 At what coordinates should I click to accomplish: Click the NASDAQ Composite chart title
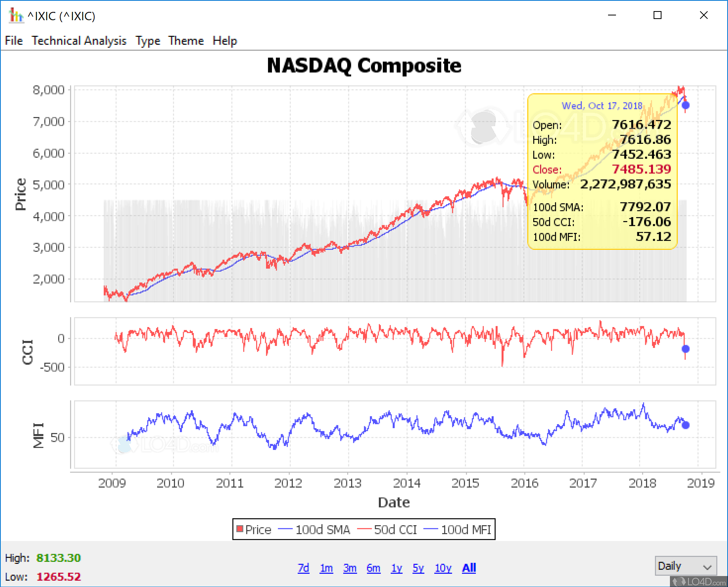[x=364, y=66]
